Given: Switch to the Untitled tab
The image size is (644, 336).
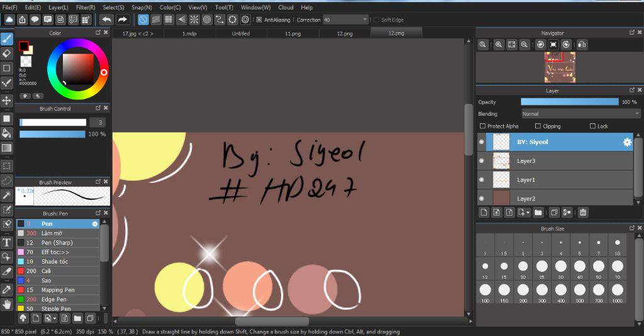Looking at the screenshot, I should [241, 33].
